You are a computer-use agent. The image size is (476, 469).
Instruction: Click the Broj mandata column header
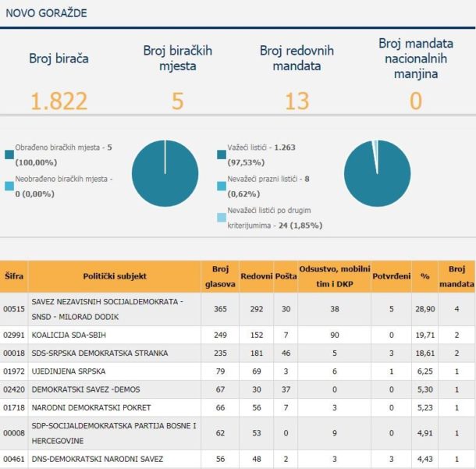click(x=456, y=276)
